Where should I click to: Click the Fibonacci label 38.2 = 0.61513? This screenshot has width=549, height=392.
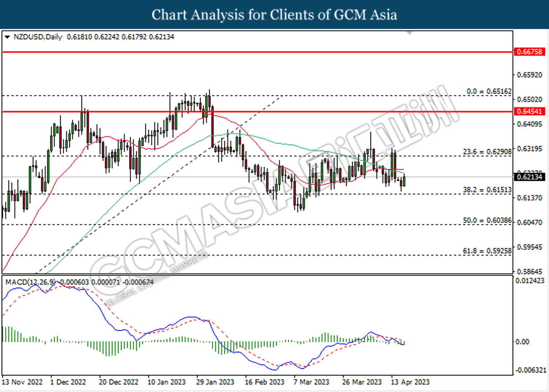pyautogui.click(x=487, y=190)
